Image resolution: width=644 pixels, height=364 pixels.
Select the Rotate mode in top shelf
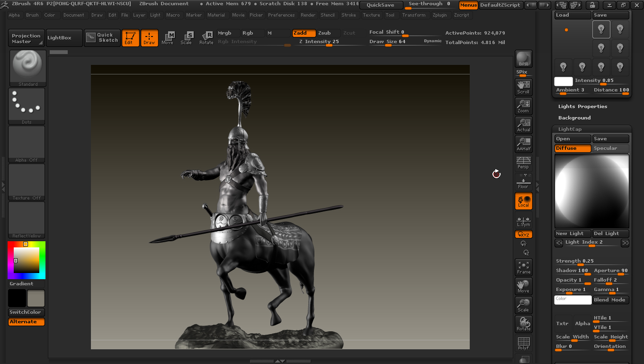coord(206,38)
